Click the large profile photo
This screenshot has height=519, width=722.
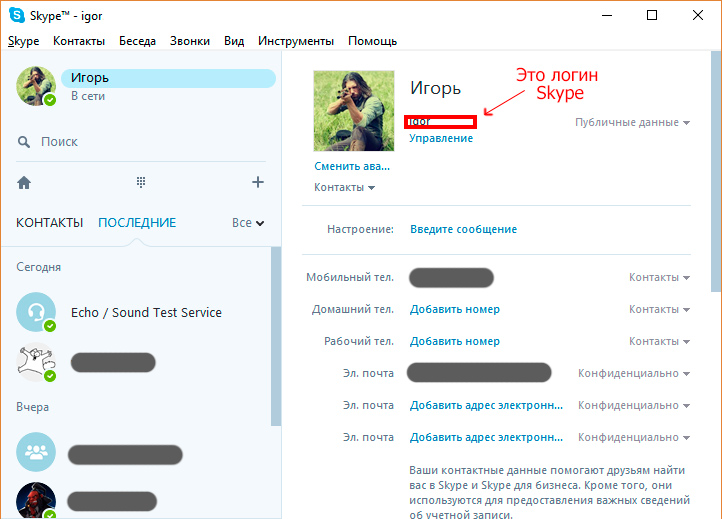[354, 111]
